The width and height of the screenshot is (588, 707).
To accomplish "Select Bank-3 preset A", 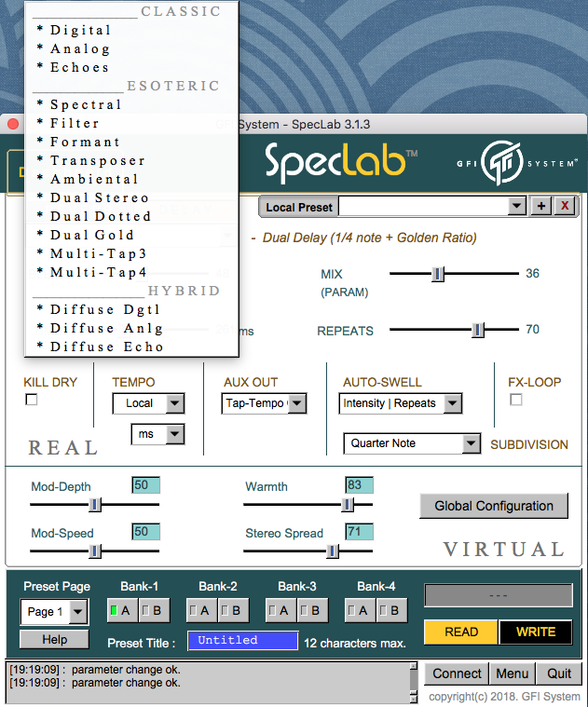I will click(x=280, y=610).
